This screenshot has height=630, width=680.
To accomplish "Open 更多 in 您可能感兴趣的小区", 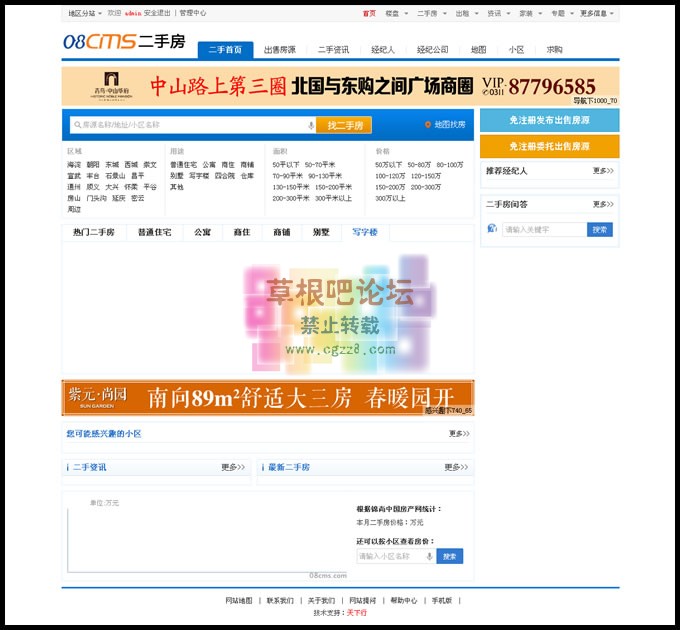I will tap(459, 434).
